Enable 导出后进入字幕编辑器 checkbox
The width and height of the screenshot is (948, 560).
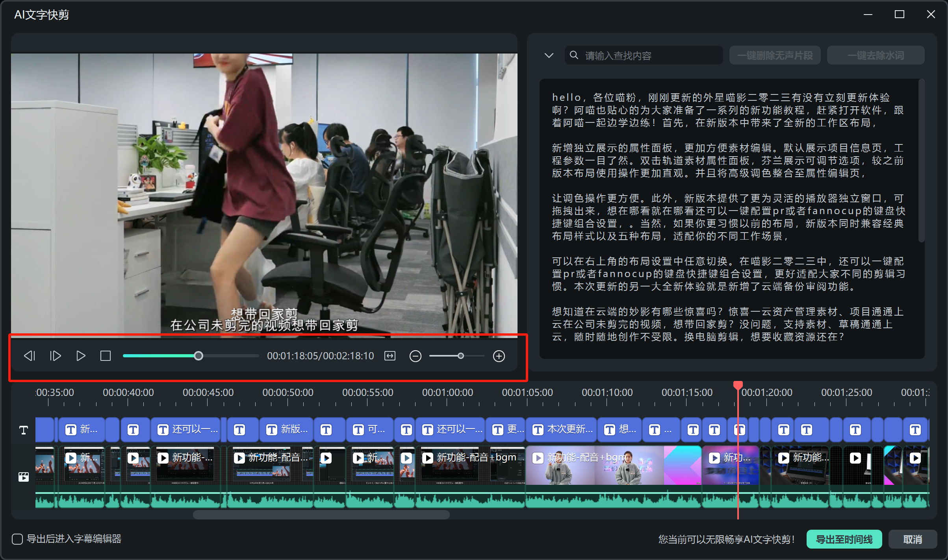pos(17,539)
